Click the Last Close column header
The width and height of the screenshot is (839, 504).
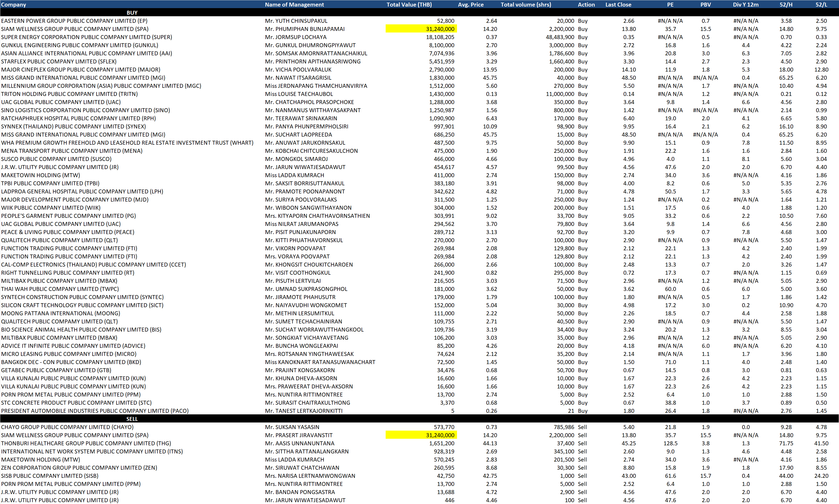pos(618,4)
